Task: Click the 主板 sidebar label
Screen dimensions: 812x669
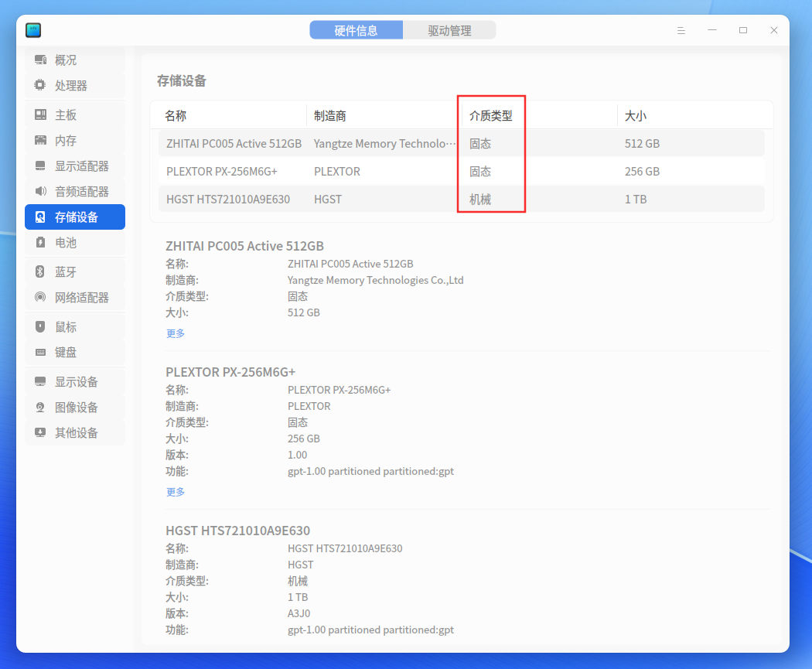Action: (66, 115)
